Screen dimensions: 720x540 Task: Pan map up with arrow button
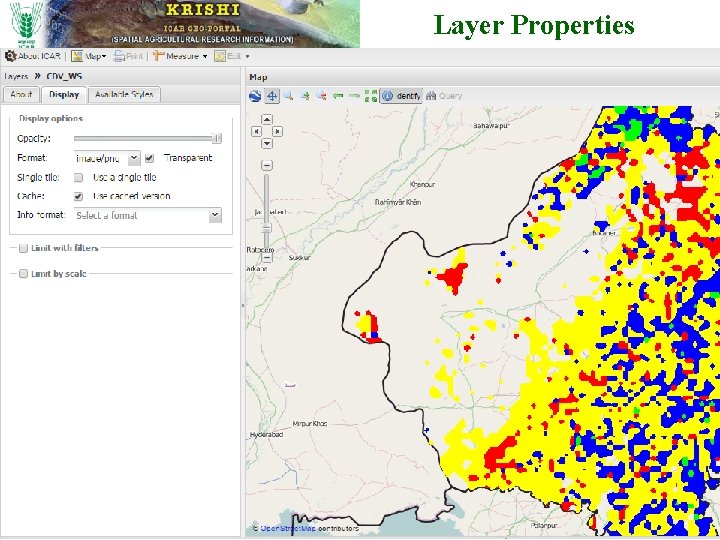tap(267, 120)
